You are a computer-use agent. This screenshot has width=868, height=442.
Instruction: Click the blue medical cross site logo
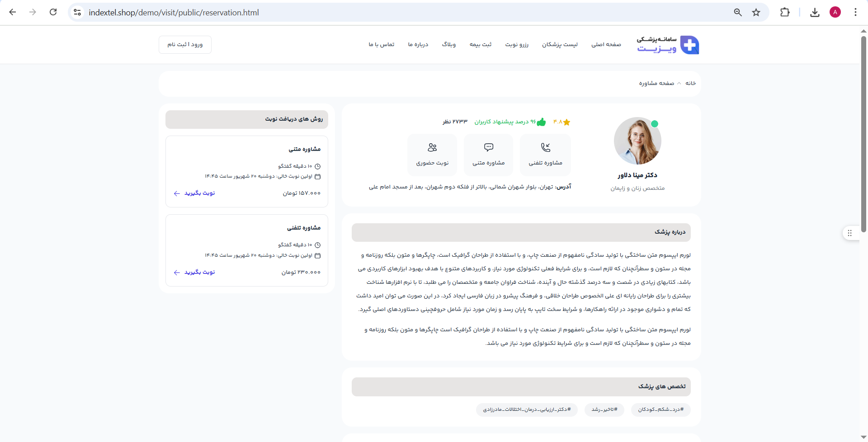click(x=689, y=45)
